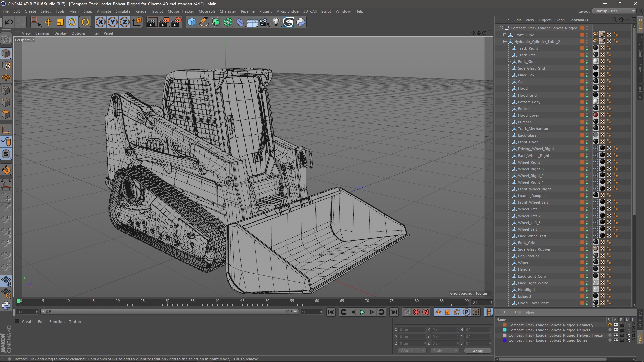Collapse the Compact_Track_Loader_Bobcat_Rigged root object
This screenshot has width=644, height=362.
point(501,28)
